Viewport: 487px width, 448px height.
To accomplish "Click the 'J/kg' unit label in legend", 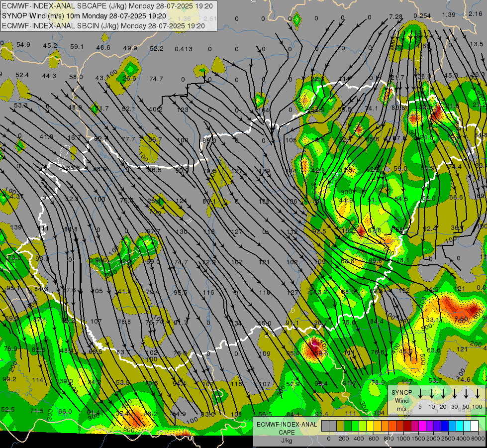I will pos(287,441).
